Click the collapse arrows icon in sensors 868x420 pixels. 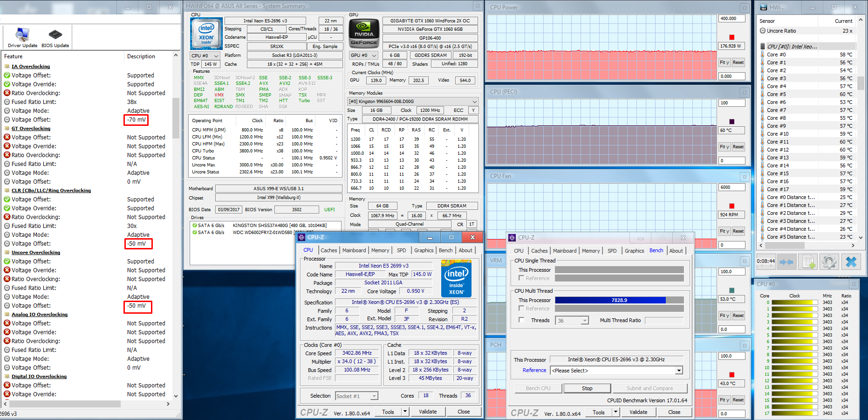tap(786, 262)
